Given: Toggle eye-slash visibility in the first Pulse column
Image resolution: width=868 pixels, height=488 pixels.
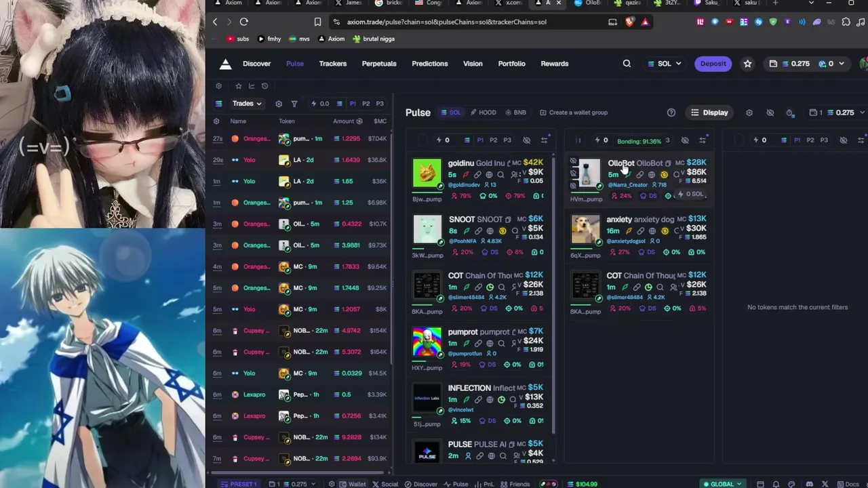Looking at the screenshot, I should point(526,140).
